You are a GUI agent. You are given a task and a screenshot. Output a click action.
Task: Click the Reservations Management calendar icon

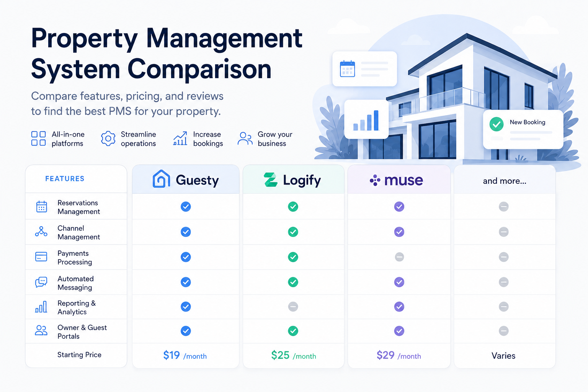41,207
